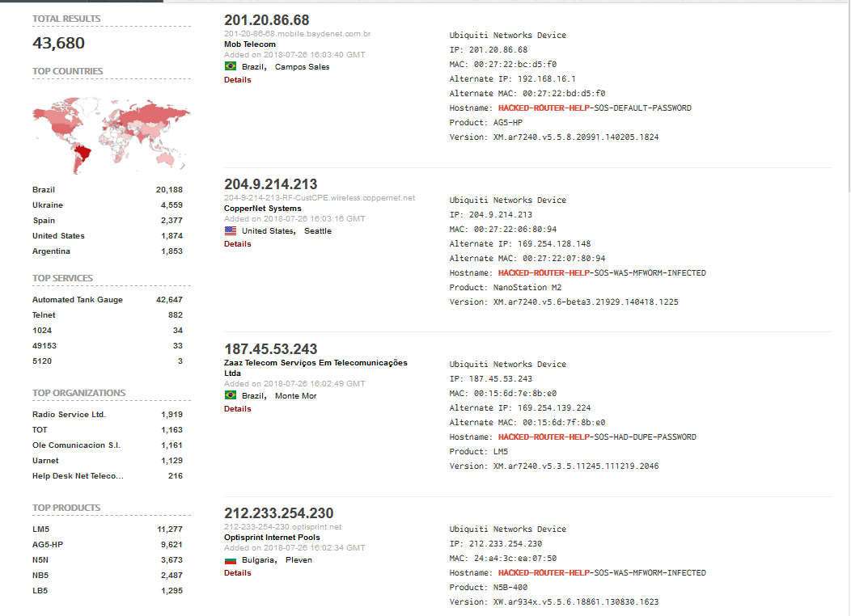Click Bulgaria country link beside Pleven
The width and height of the screenshot is (851, 616).
(x=258, y=560)
